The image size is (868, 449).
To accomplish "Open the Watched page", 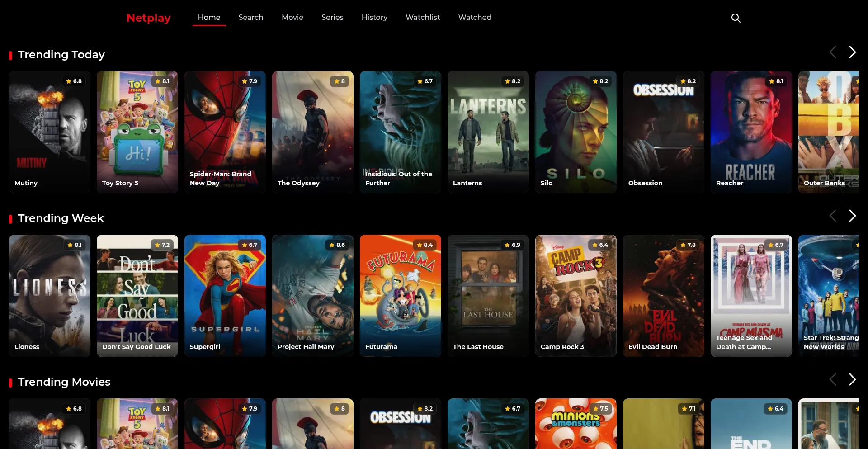I will tap(475, 17).
